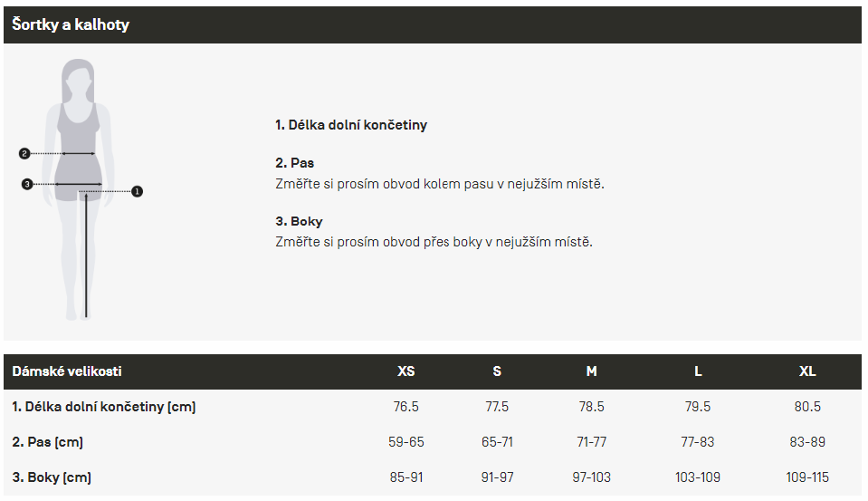
Task: Click the '2. Pas' heading in the legend
Action: click(x=294, y=163)
